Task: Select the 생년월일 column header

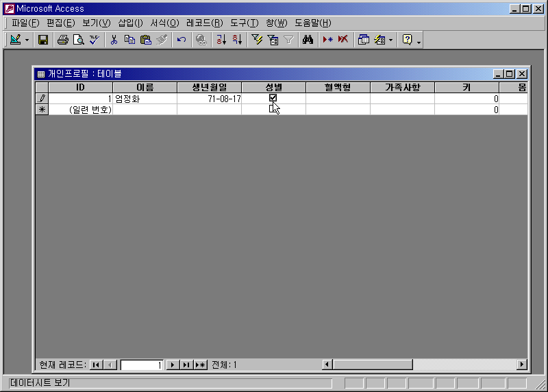Action: click(x=210, y=88)
